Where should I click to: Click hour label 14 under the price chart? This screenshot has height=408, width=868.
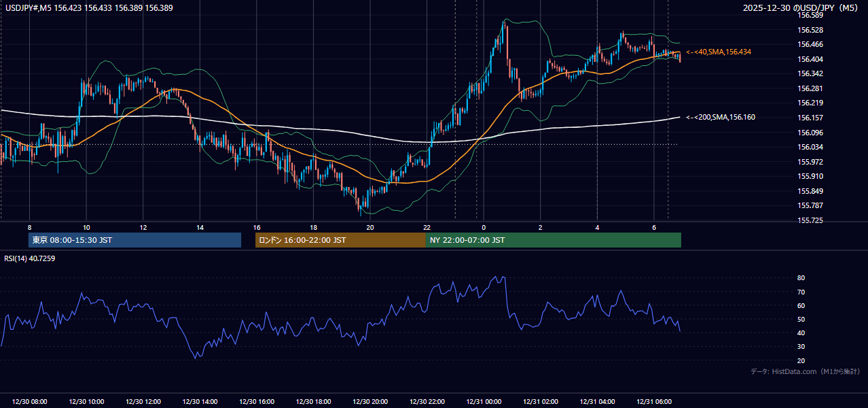200,227
